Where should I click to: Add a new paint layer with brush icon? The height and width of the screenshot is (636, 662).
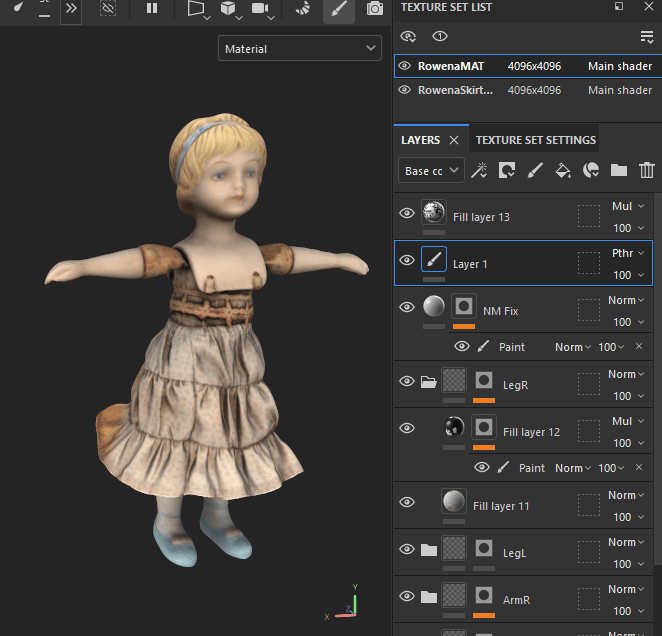coord(535,171)
